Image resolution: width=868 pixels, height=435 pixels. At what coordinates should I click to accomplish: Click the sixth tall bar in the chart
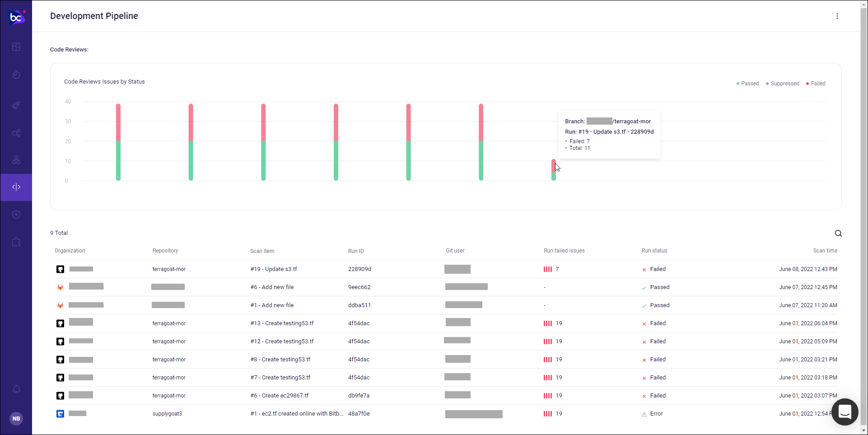481,142
